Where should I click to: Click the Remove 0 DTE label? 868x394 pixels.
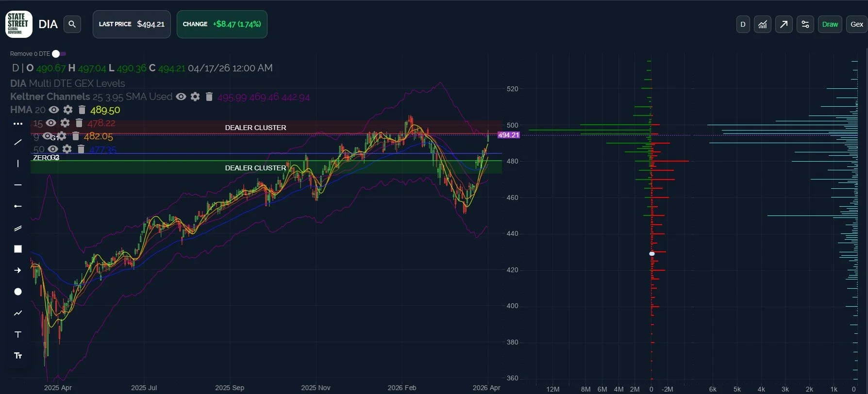click(30, 54)
